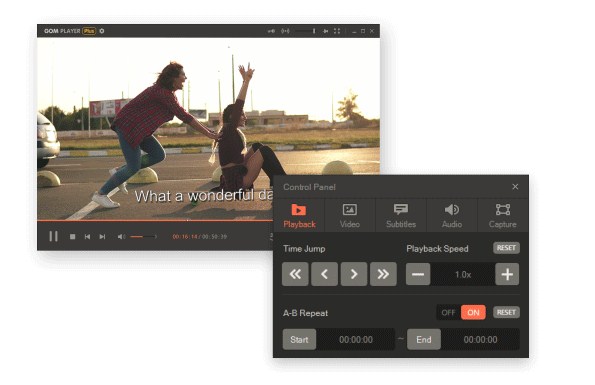Image resolution: width=595 pixels, height=385 pixels.
Task: Jump forward with the single right arrow
Action: tap(354, 274)
